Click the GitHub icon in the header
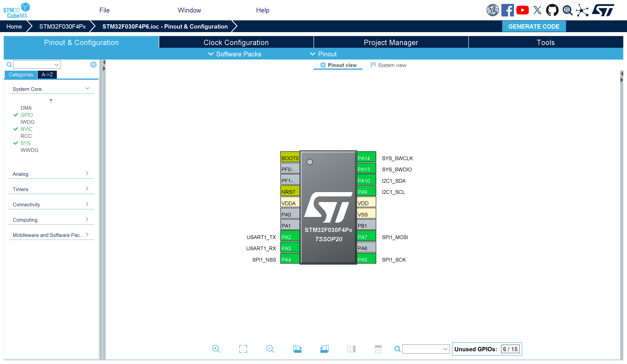The width and height of the screenshot is (627, 364). point(552,10)
